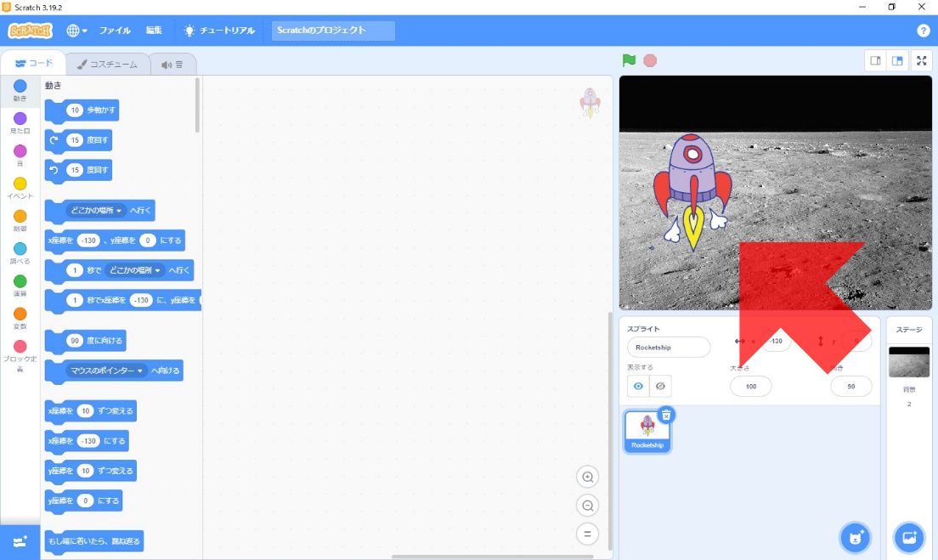This screenshot has width=938, height=560.
Task: Click x value in x座標を y座標を にする block
Action: point(88,240)
